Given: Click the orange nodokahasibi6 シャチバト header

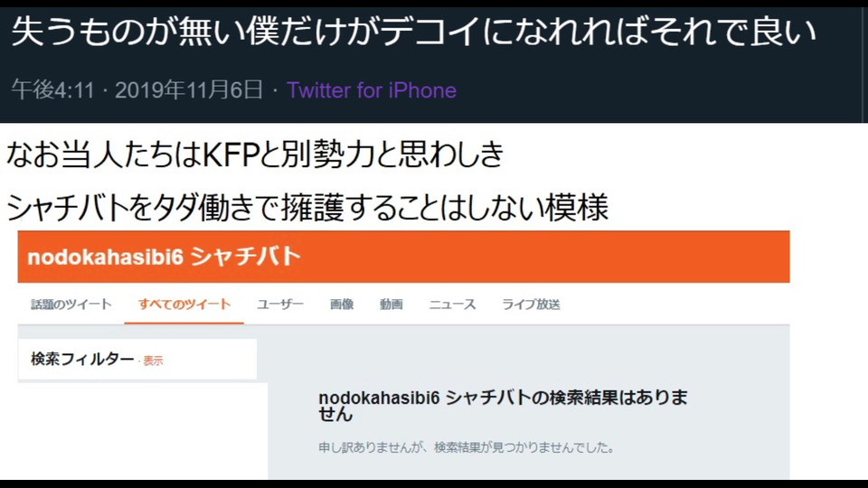Looking at the screenshot, I should pos(403,257).
